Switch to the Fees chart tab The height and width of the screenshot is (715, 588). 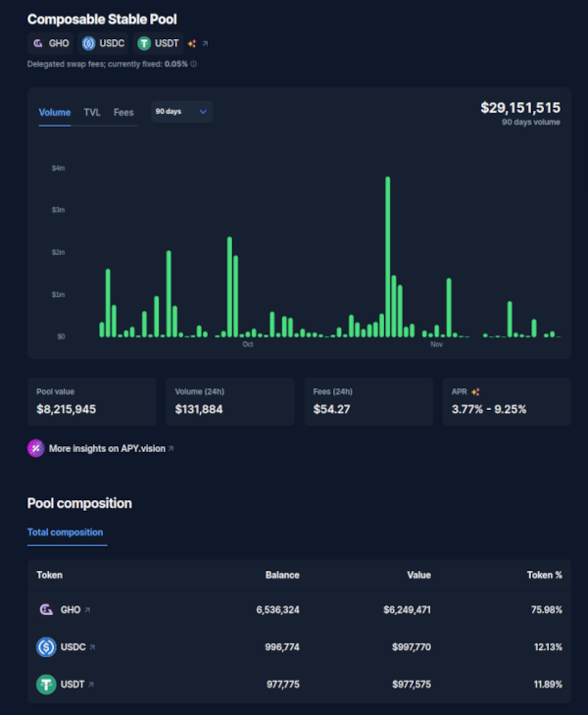point(123,113)
